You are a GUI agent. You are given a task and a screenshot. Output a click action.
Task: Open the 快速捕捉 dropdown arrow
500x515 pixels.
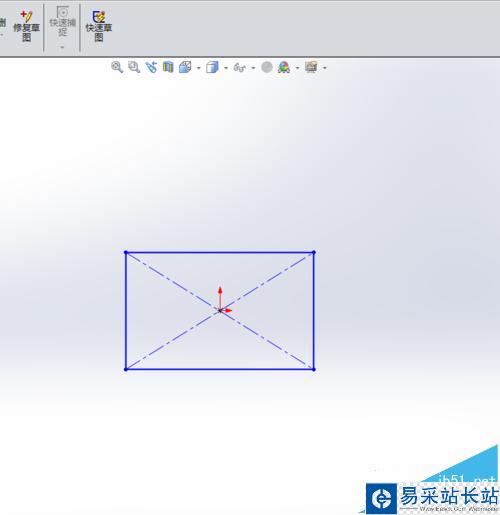click(x=62, y=47)
